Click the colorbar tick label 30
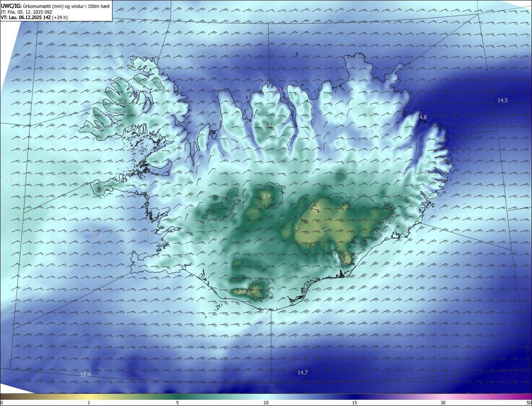 pyautogui.click(x=443, y=403)
